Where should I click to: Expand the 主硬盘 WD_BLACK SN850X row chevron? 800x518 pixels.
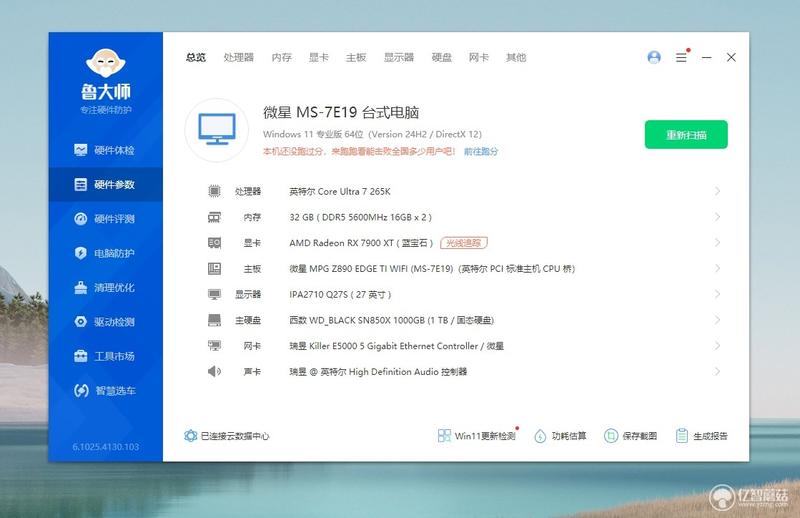click(x=717, y=320)
